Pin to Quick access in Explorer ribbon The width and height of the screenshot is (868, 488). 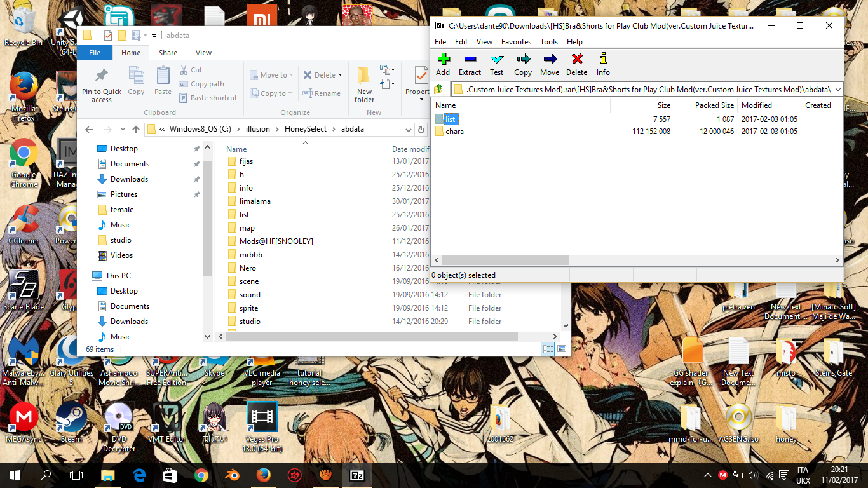(102, 85)
